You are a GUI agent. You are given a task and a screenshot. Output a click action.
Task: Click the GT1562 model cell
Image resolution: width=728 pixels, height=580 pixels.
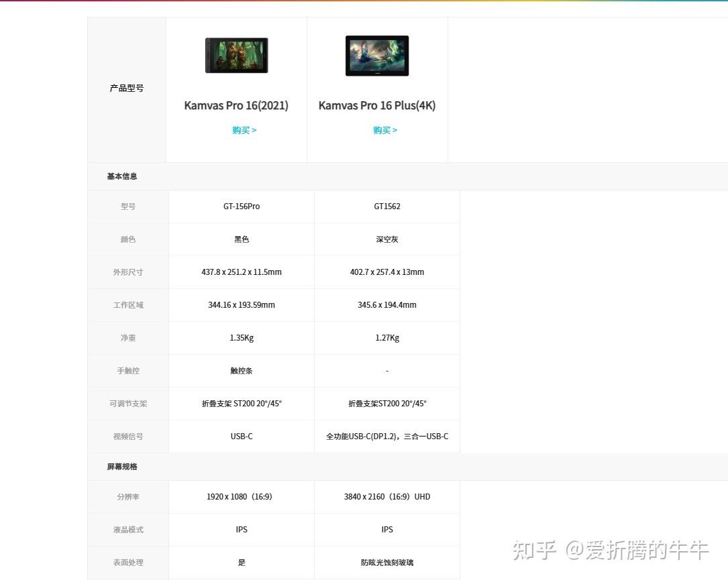pos(387,207)
